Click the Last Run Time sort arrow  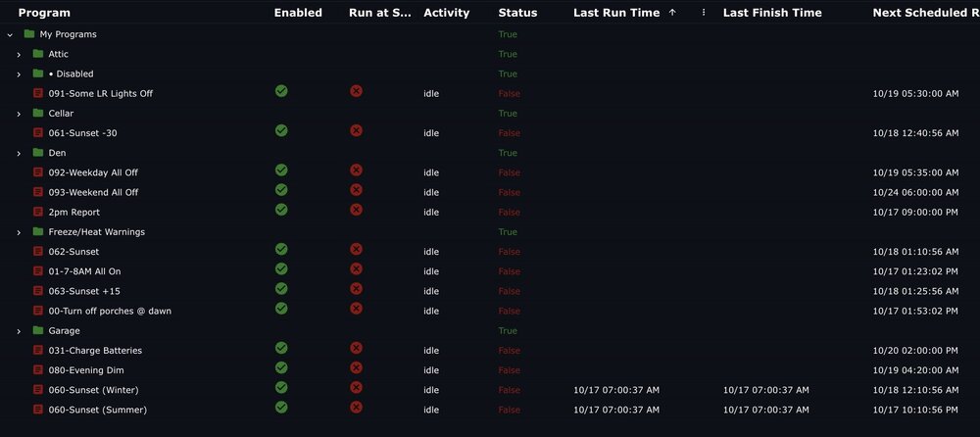click(x=672, y=13)
